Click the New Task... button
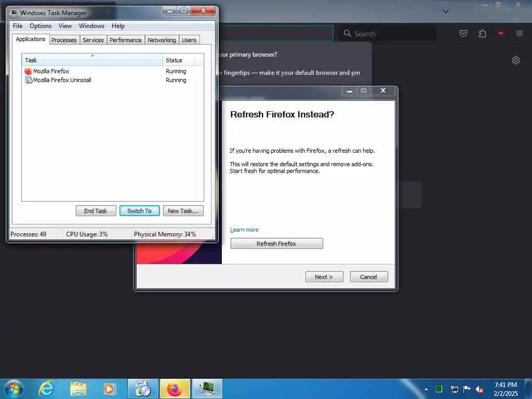This screenshot has height=399, width=532. click(183, 211)
